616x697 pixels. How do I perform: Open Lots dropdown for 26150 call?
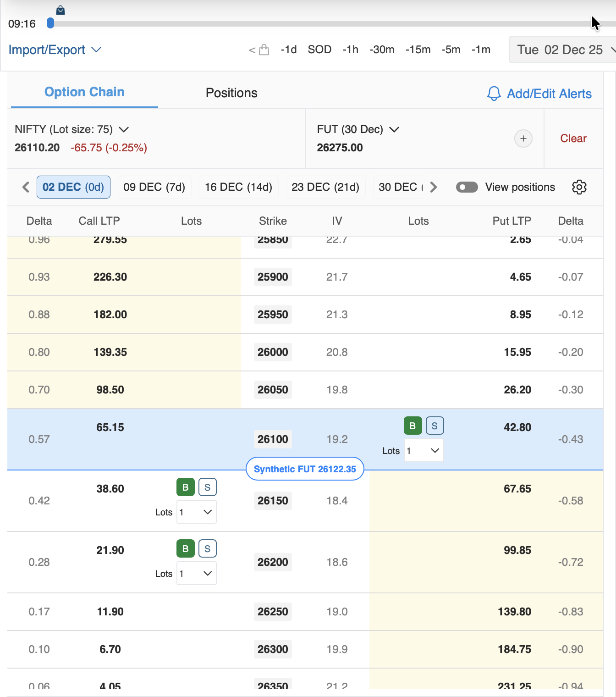(197, 512)
